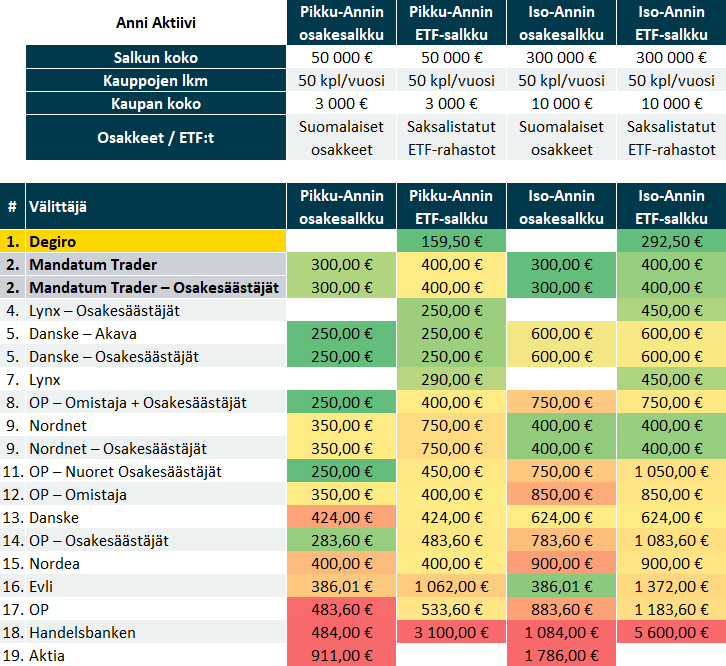Click 'OP – Omistaja + Osakesäästäjät' row name

(x=156, y=402)
